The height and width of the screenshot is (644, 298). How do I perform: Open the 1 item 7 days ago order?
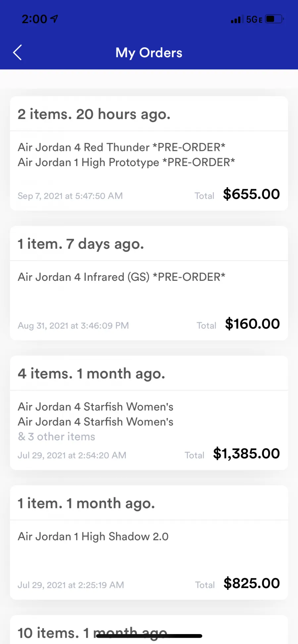81,244
